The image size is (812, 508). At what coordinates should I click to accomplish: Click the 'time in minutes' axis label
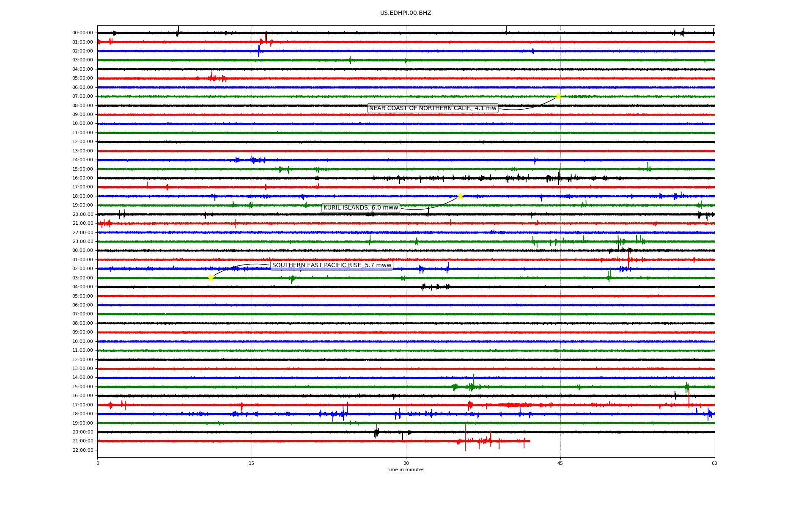point(406,470)
